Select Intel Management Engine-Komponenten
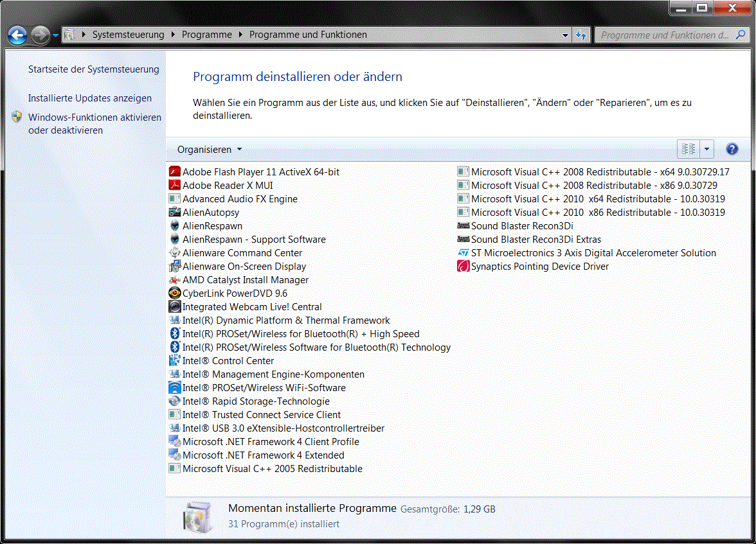 click(x=267, y=374)
